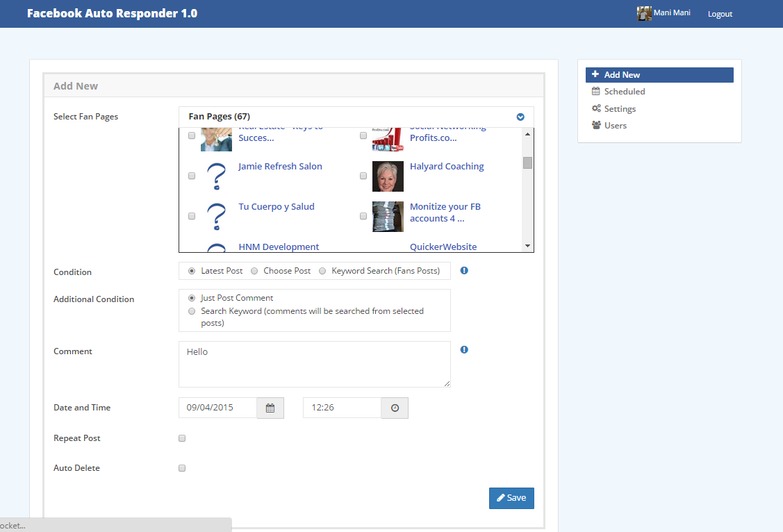
Task: Click the info icon beside Comment box
Action: (x=464, y=350)
